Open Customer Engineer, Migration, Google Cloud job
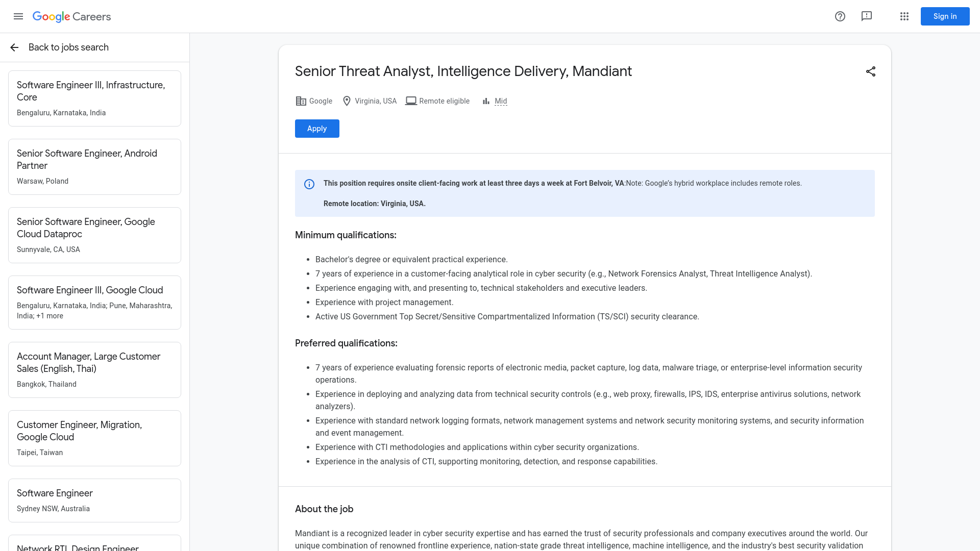 [94, 438]
